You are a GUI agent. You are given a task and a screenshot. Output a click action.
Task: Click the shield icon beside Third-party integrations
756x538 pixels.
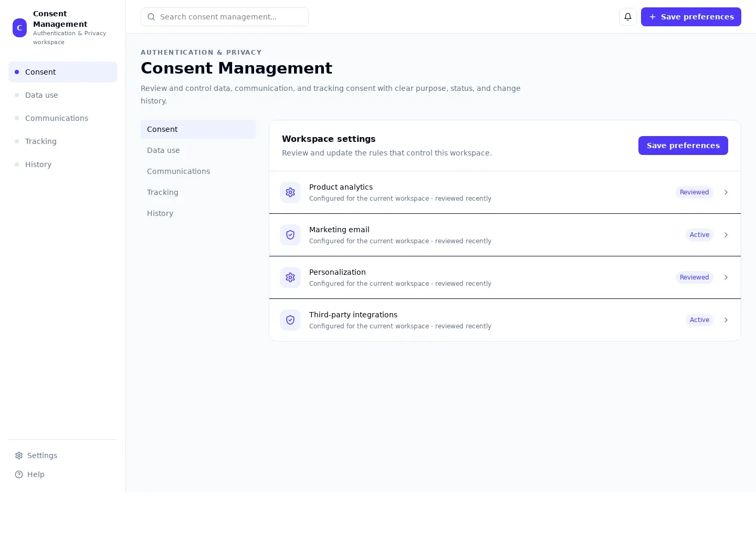pyautogui.click(x=290, y=320)
